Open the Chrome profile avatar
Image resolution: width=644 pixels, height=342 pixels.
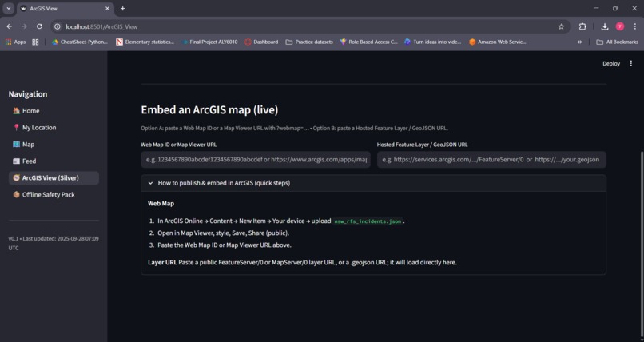[x=620, y=26]
